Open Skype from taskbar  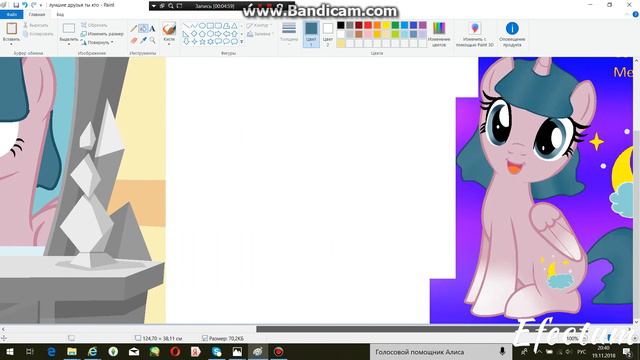coord(216,351)
